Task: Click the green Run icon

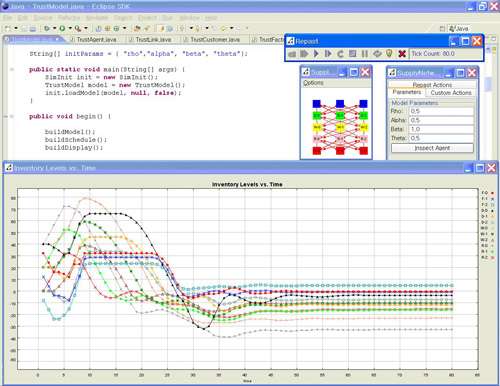Action: (x=62, y=28)
